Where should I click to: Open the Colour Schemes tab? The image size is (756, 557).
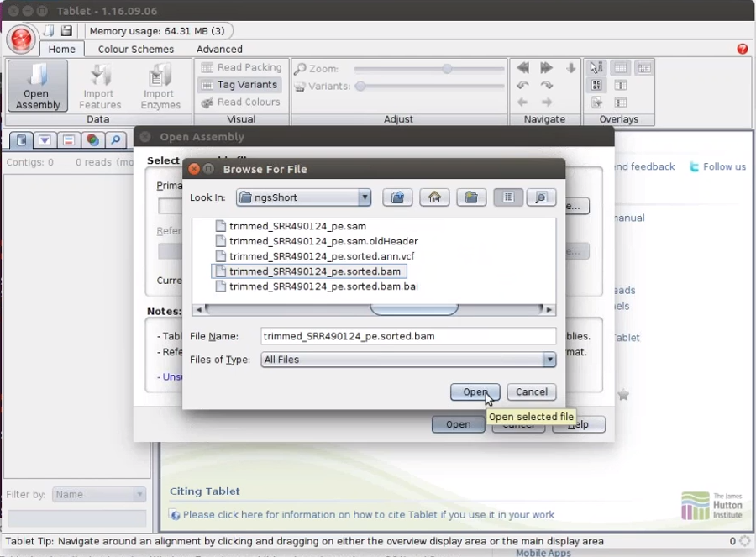pyautogui.click(x=136, y=50)
